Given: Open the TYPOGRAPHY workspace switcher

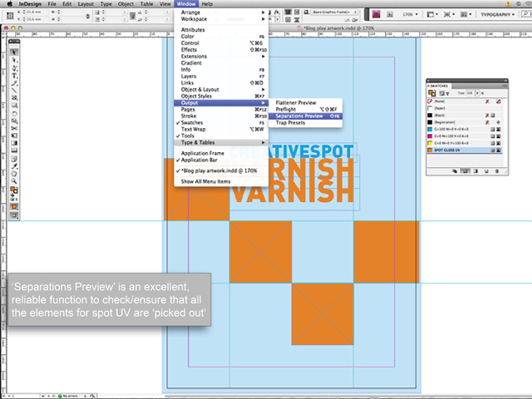Looking at the screenshot, I should (x=497, y=14).
